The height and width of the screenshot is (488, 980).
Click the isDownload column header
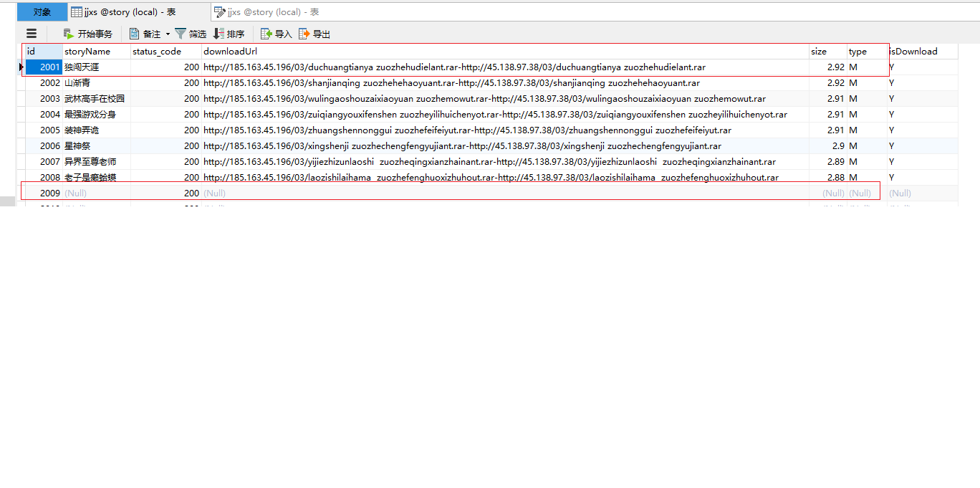(922, 51)
